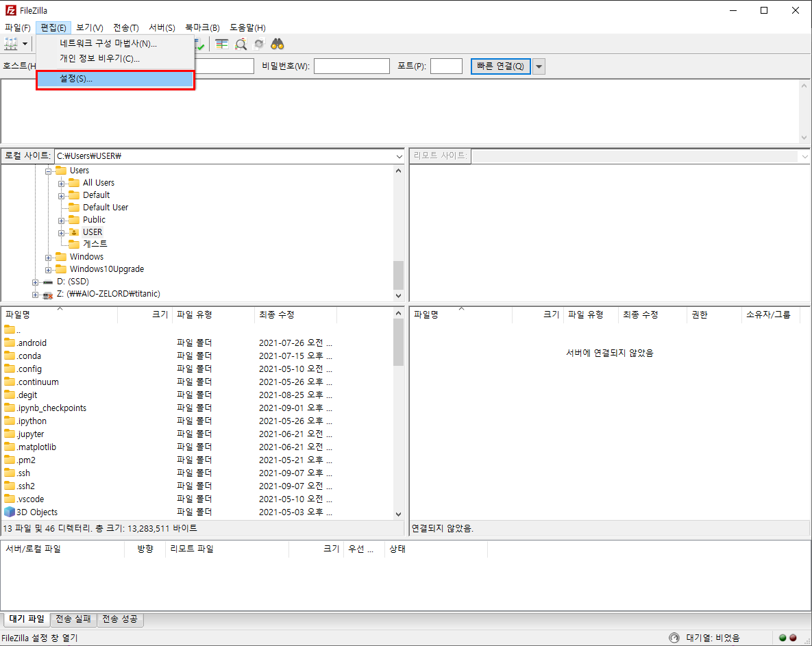812x646 pixels.
Task: Switch to the 대기 파일 tab
Action: [x=27, y=619]
